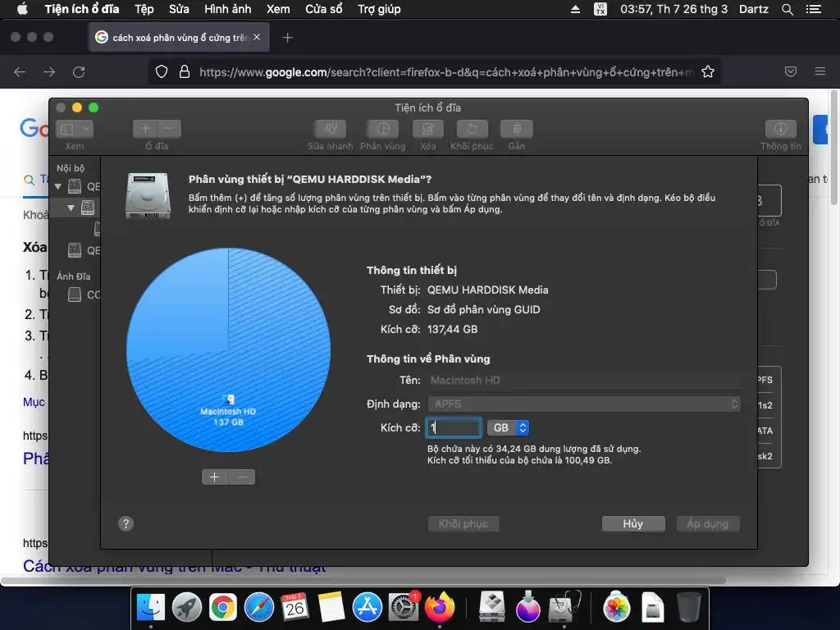Click the Khôi phục restore toolbar icon
Viewport: 840px width, 630px height.
pyautogui.click(x=472, y=129)
